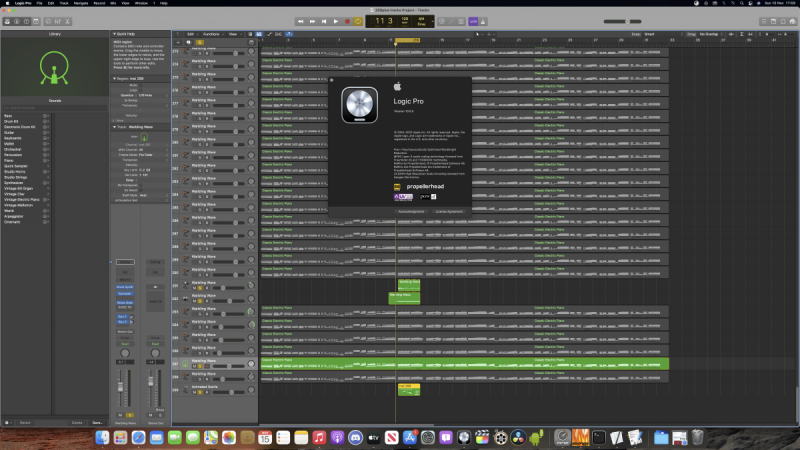Toggle the Cycle mode button
Viewport: 800px width, 450px height.
point(359,20)
